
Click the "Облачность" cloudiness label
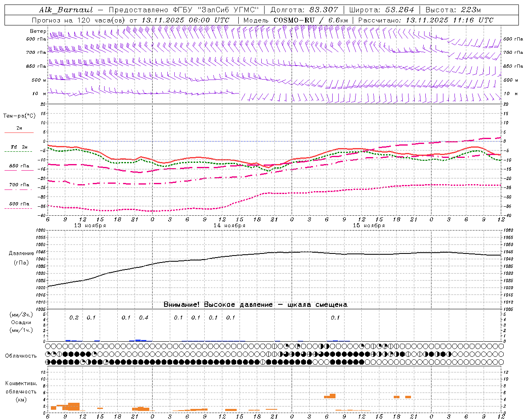click(x=21, y=356)
